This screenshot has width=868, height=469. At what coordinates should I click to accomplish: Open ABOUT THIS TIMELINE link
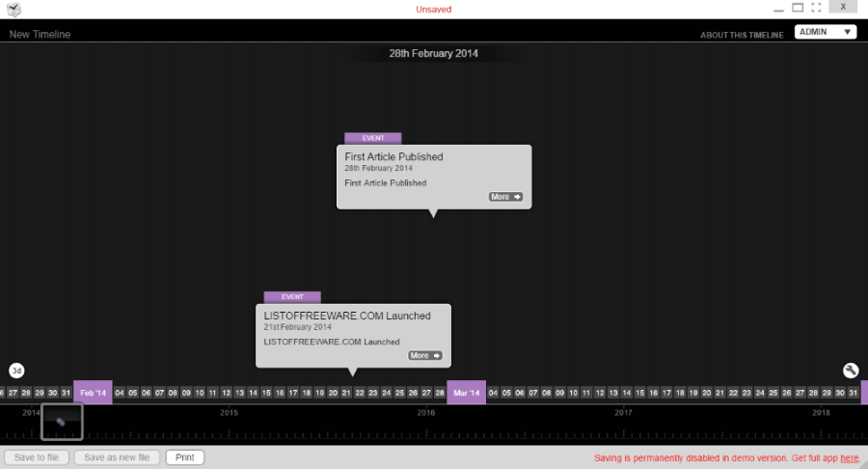(x=742, y=35)
